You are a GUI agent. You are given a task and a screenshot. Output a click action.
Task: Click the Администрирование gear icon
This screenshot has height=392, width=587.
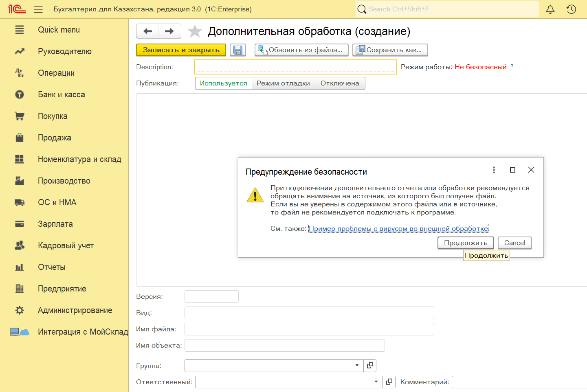20,310
